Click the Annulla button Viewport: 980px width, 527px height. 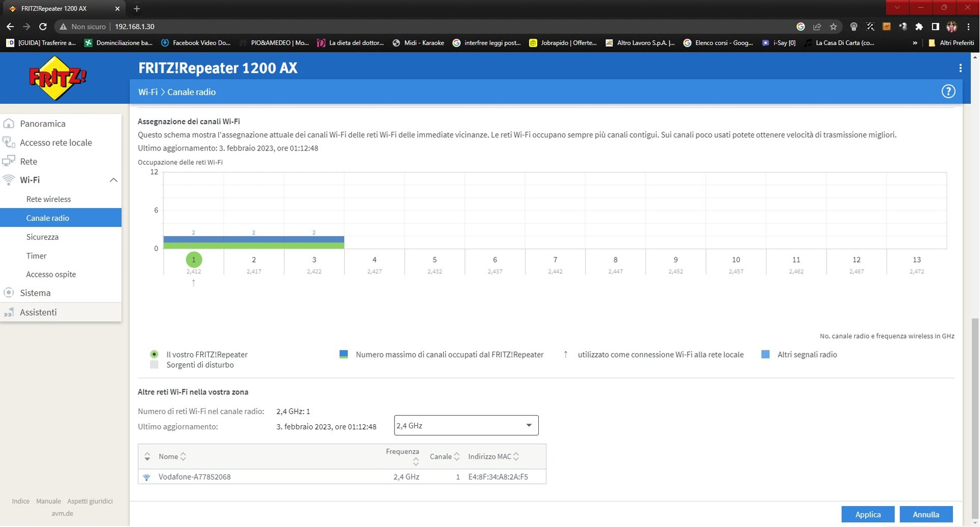(926, 515)
